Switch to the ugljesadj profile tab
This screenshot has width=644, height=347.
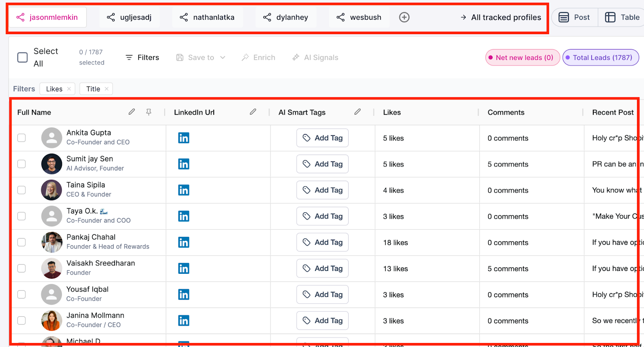[129, 17]
